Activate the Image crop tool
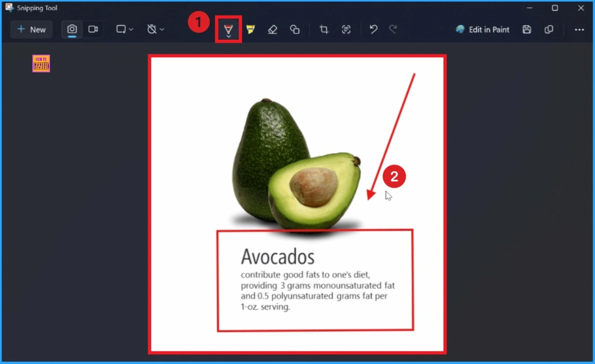Screen dimensions: 595x364 coord(324,30)
